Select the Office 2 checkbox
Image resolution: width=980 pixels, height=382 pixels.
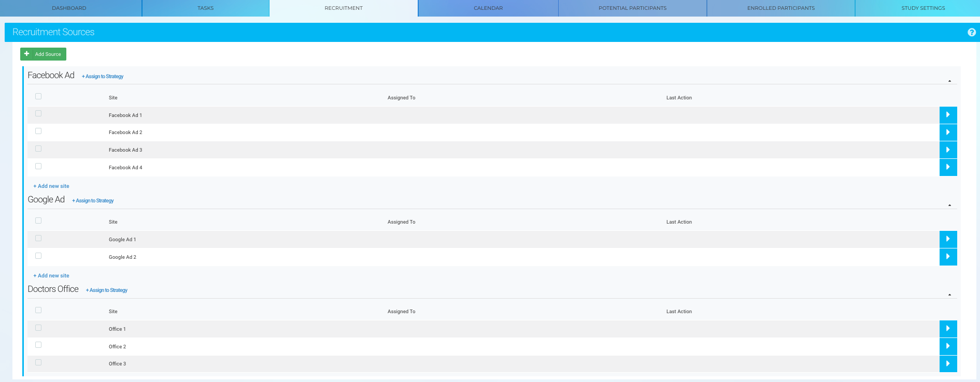click(38, 345)
